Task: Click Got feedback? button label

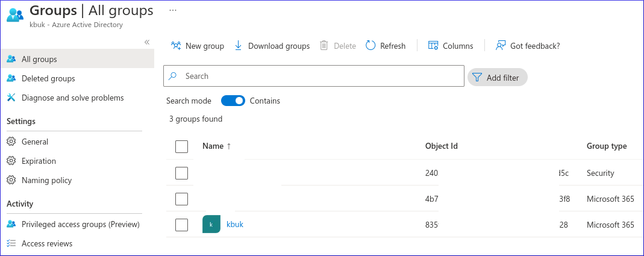Action: tap(535, 46)
